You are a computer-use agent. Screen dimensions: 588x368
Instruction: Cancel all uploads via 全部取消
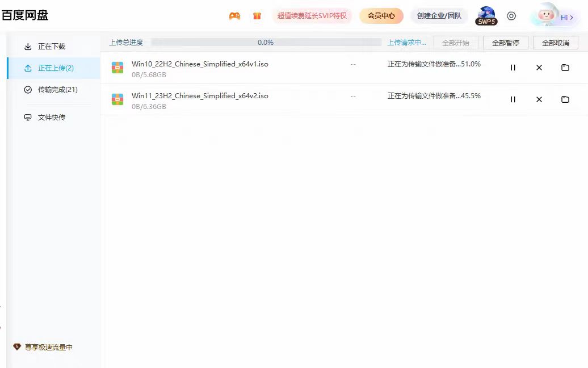click(555, 42)
